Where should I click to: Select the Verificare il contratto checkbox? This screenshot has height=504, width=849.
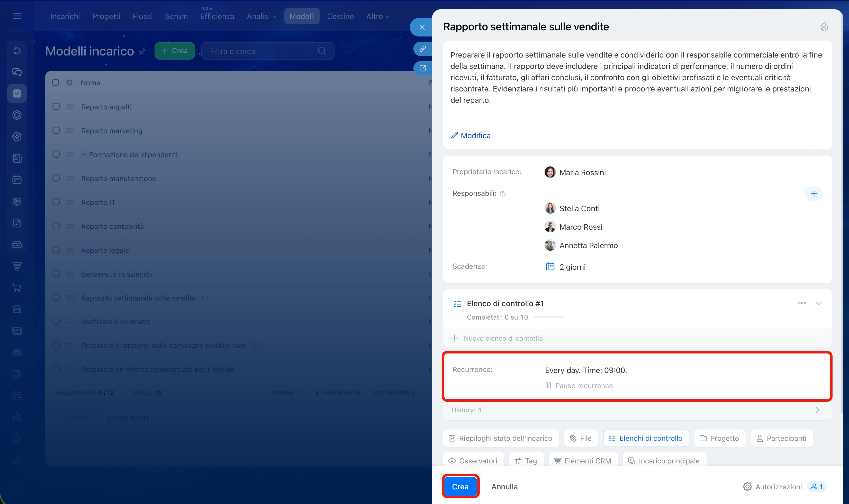click(56, 321)
